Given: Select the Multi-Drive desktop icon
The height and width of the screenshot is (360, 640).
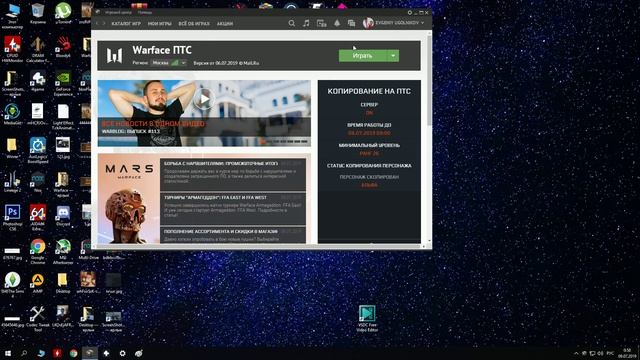Looking at the screenshot, I should (88, 249).
